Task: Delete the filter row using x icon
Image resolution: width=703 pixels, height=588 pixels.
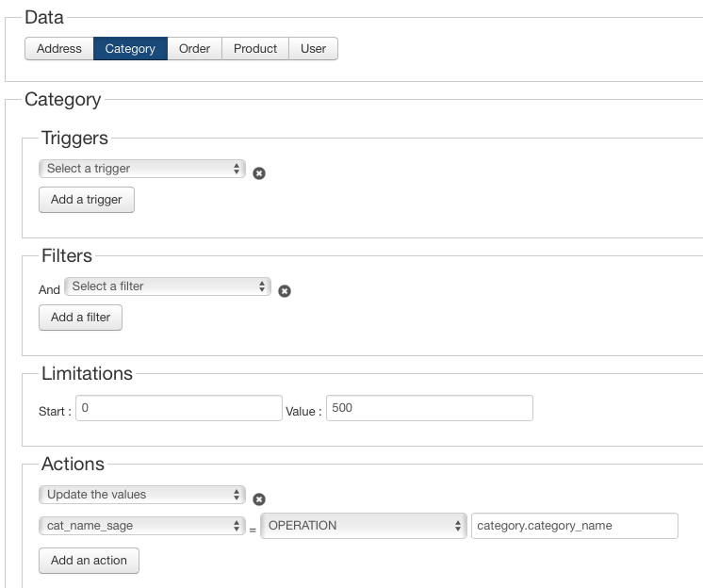Action: tap(285, 291)
